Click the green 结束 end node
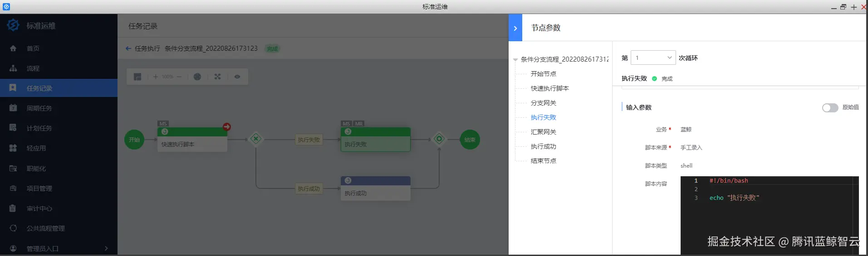Viewport: 868px width, 256px height. pos(470,140)
